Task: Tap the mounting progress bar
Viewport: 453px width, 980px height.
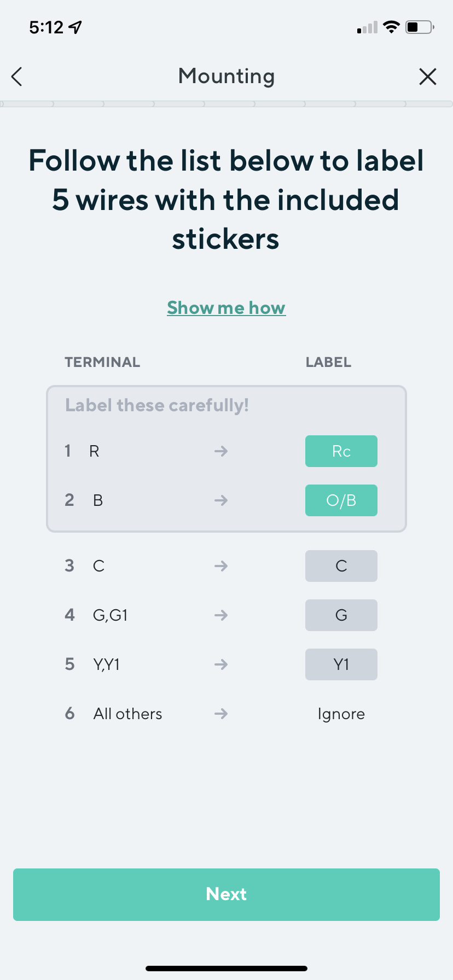Action: point(226,104)
